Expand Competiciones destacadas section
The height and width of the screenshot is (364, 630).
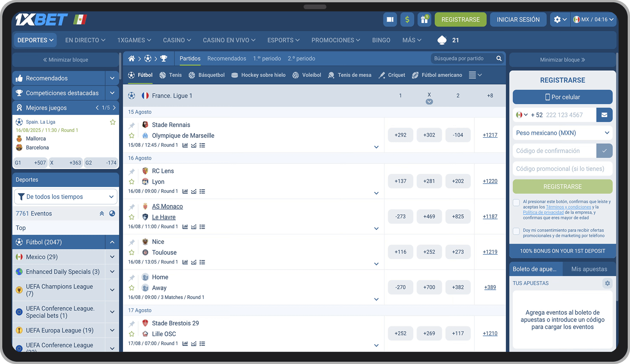click(112, 93)
